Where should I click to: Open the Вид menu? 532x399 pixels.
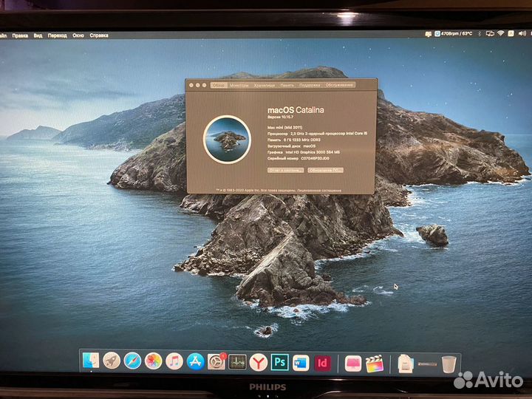pos(38,35)
